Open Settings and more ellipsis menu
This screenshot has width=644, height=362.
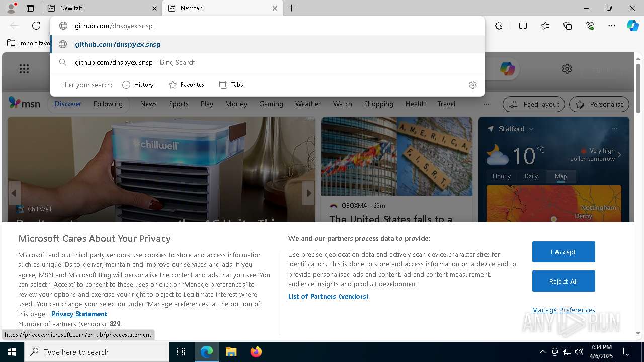(x=612, y=26)
